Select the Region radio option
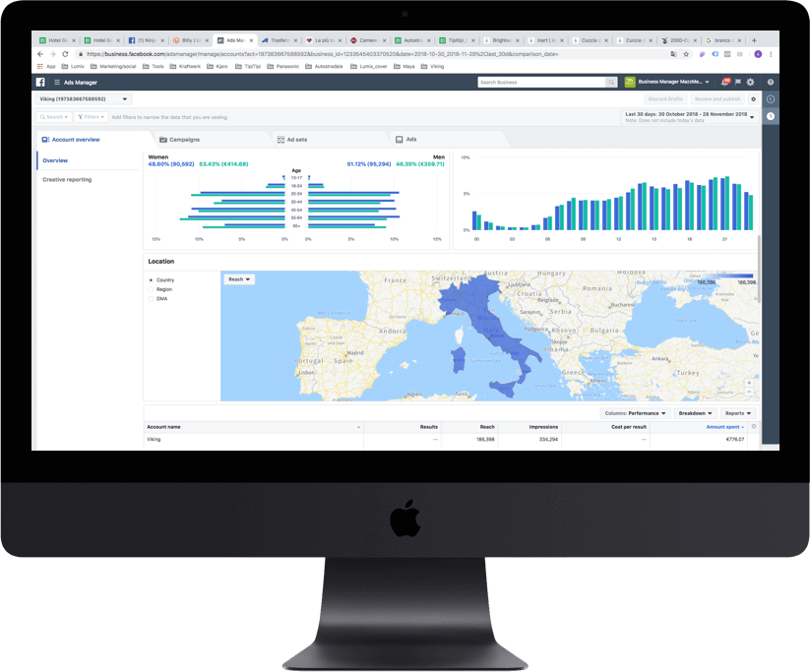Viewport: 810px width, 672px height. [x=151, y=289]
